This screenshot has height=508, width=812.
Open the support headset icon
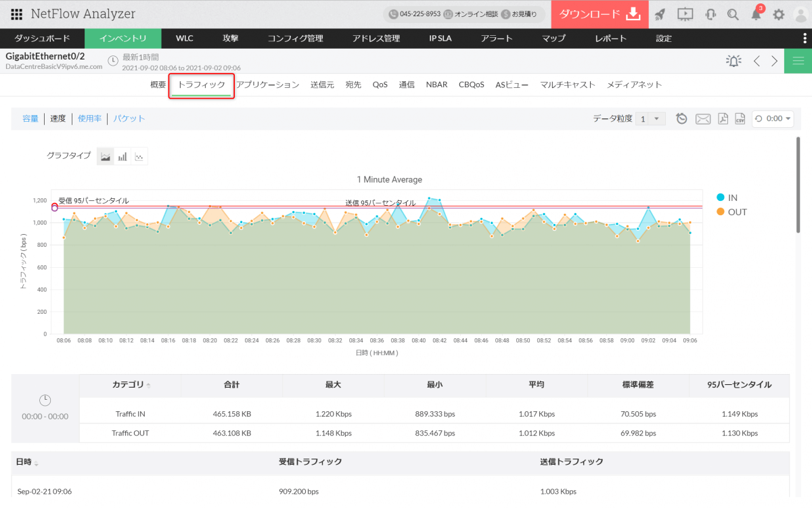click(710, 14)
